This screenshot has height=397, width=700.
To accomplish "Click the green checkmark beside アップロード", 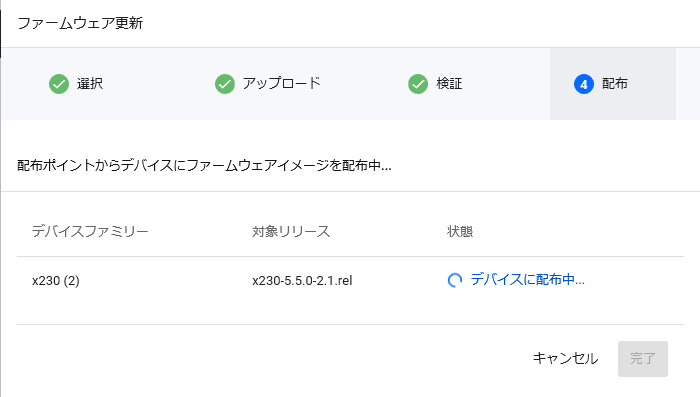I will (225, 84).
